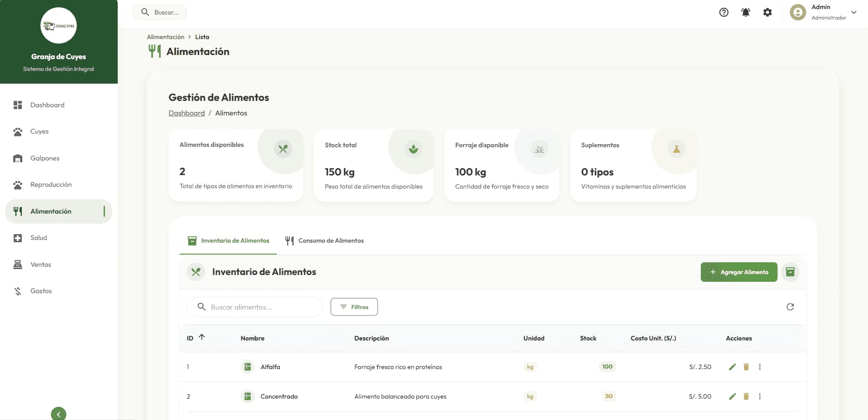Delete the Concentrado food item
This screenshot has height=420, width=868.
(746, 396)
